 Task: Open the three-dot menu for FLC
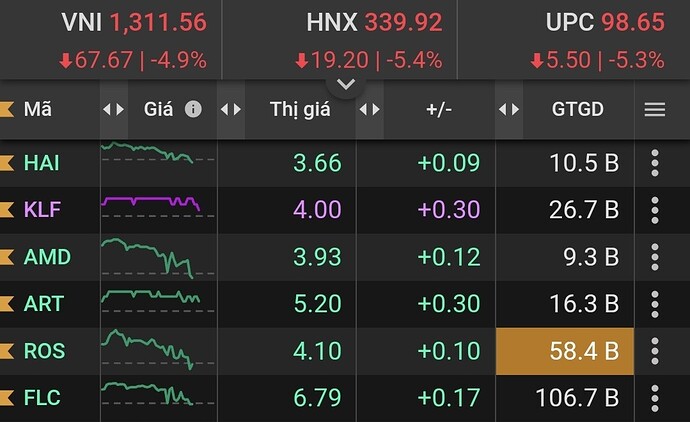point(655,398)
